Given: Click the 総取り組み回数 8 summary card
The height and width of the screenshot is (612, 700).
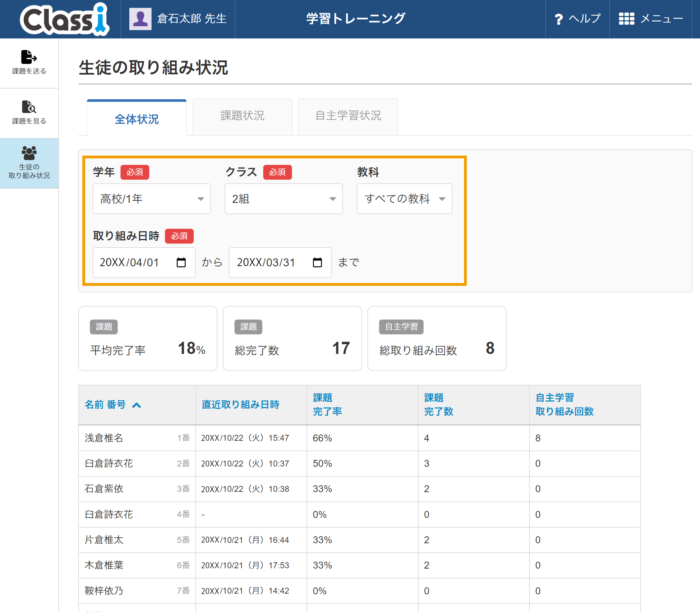Looking at the screenshot, I should pyautogui.click(x=437, y=338).
